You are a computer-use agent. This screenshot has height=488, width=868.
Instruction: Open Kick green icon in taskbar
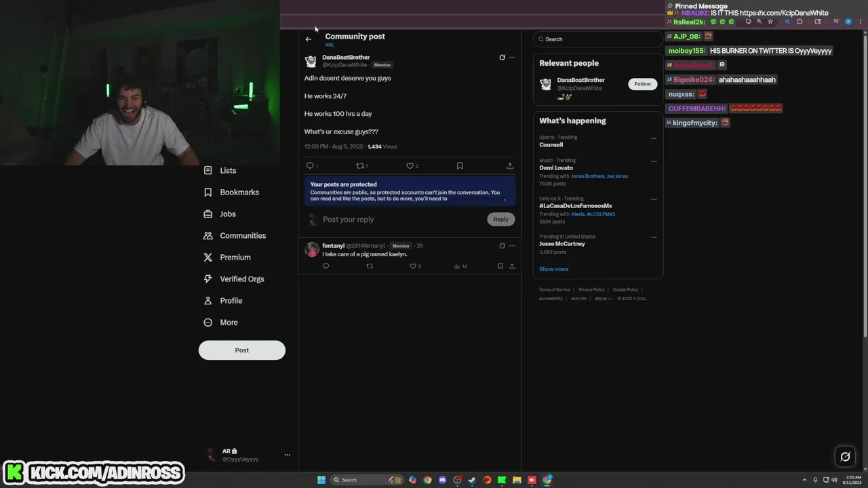502,480
